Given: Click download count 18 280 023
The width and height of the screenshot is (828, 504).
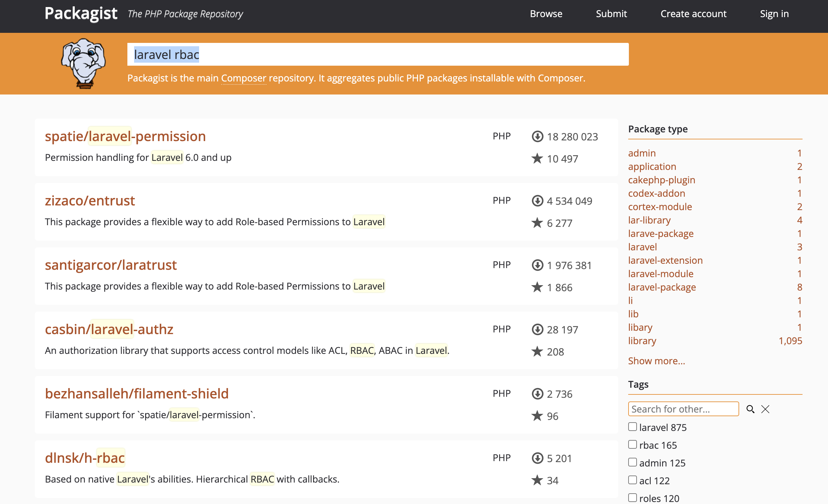Looking at the screenshot, I should (x=572, y=137).
